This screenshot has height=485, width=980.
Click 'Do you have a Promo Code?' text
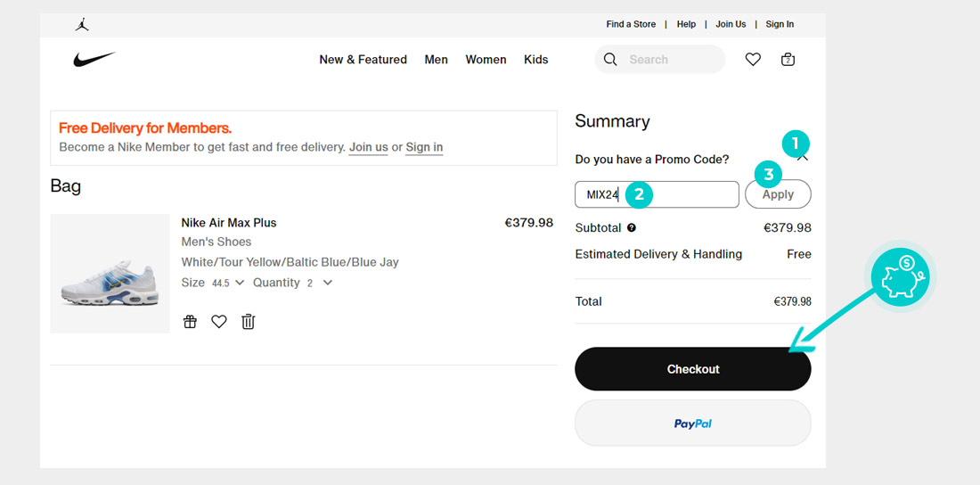click(652, 160)
